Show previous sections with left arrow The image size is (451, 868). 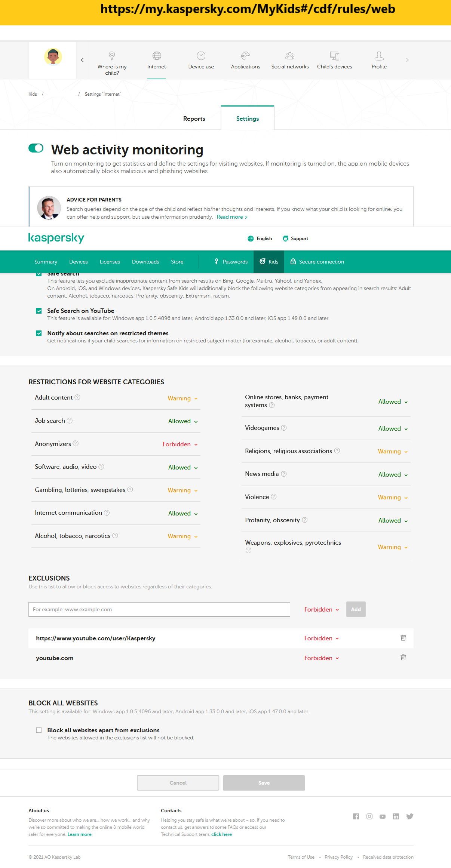pos(82,60)
